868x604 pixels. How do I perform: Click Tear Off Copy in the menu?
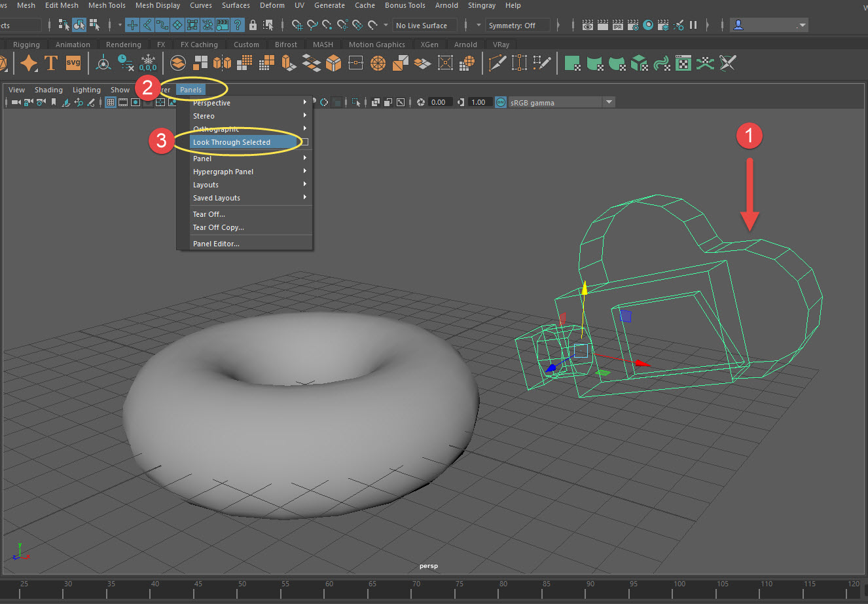(x=218, y=227)
